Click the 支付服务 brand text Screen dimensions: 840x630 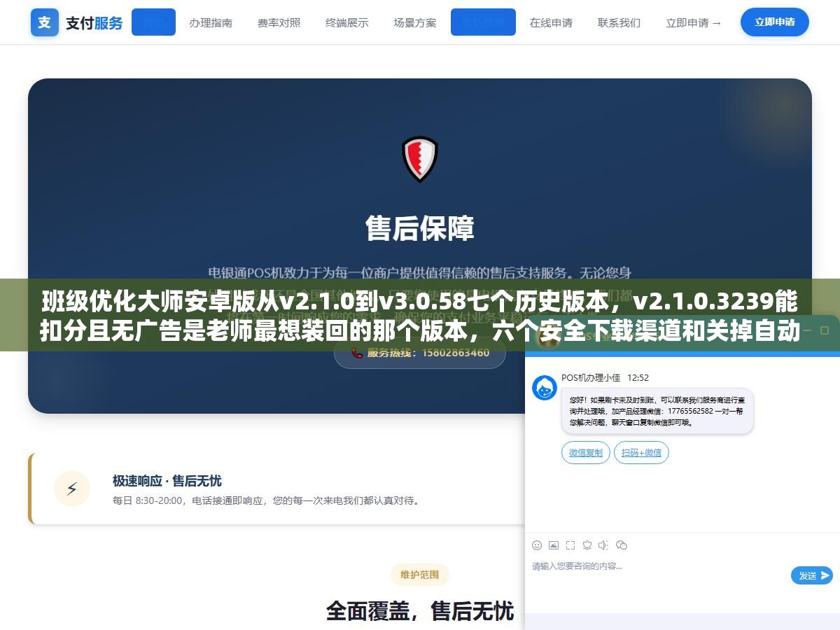click(x=94, y=23)
